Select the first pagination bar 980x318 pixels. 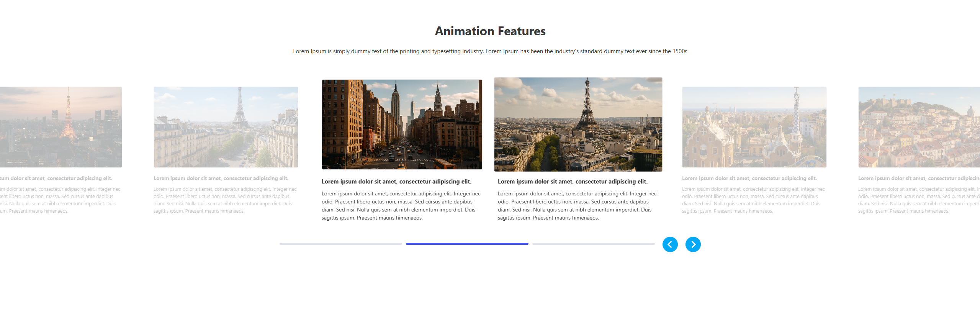[x=340, y=244]
